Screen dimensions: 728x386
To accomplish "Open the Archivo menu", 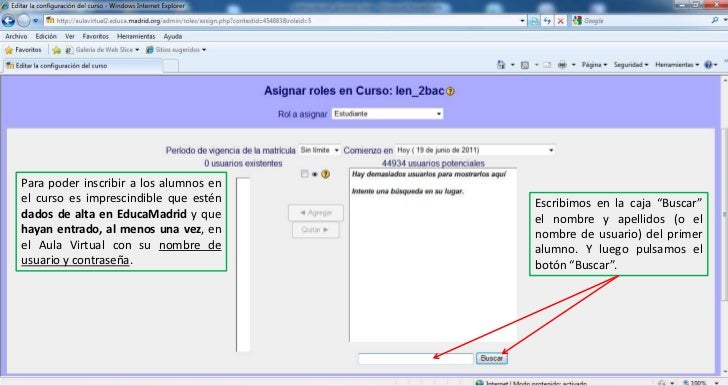I will click(16, 36).
